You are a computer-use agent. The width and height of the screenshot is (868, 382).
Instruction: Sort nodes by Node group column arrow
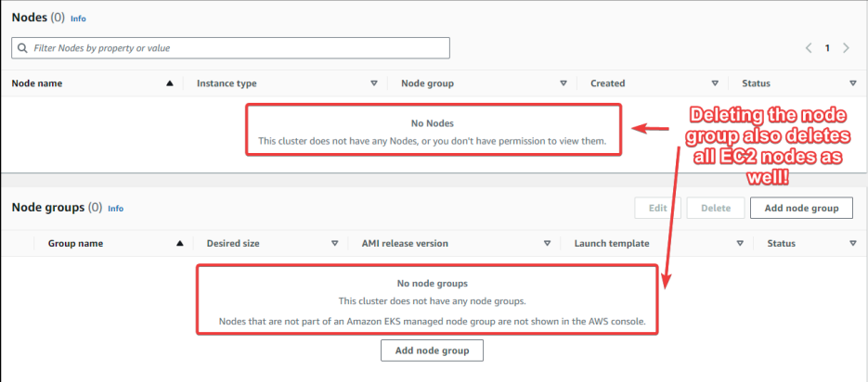[564, 83]
